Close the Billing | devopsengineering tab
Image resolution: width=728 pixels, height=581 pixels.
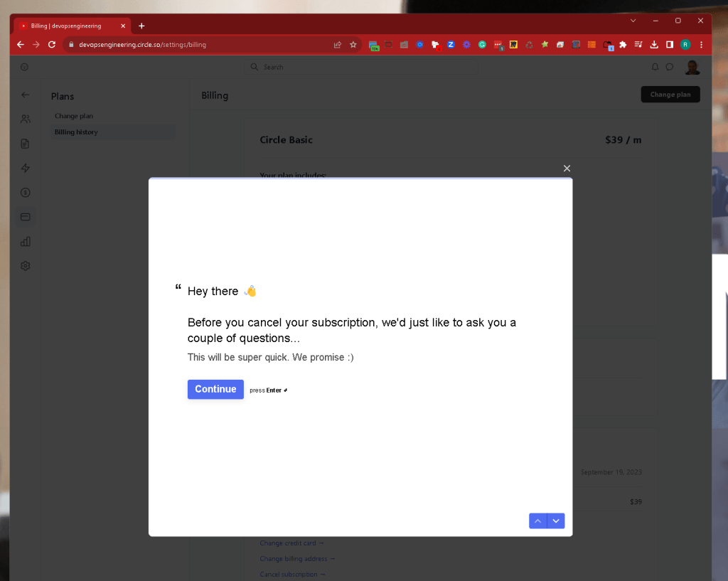(x=123, y=26)
